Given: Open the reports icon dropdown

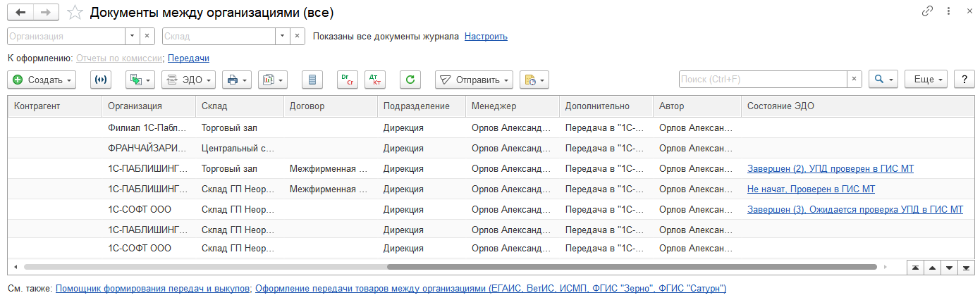Looking at the screenshot, I should point(272,80).
